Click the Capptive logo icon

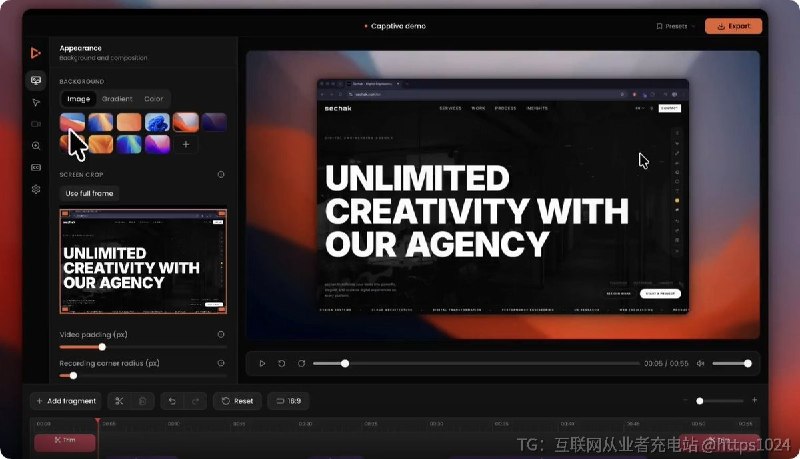click(x=35, y=53)
